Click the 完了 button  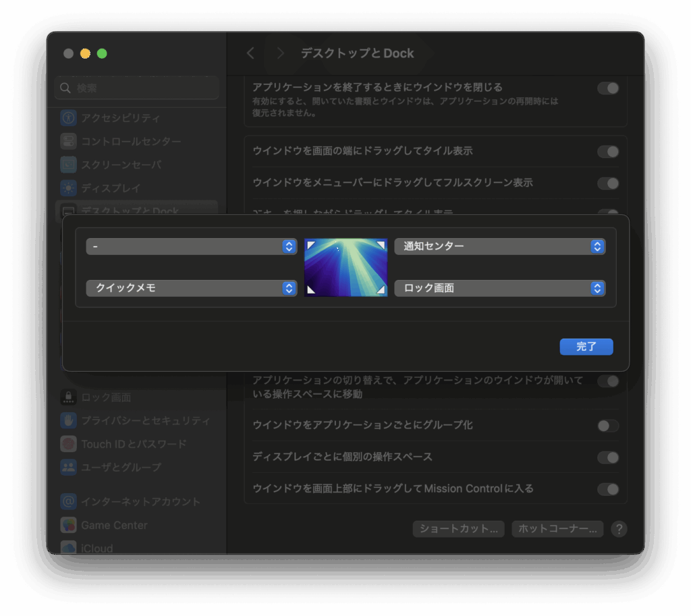coord(586,347)
